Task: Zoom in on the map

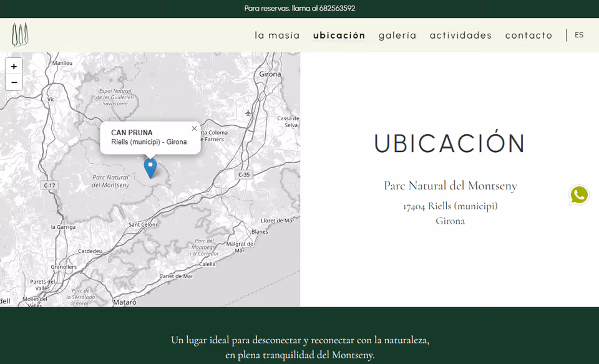Action: click(x=14, y=66)
